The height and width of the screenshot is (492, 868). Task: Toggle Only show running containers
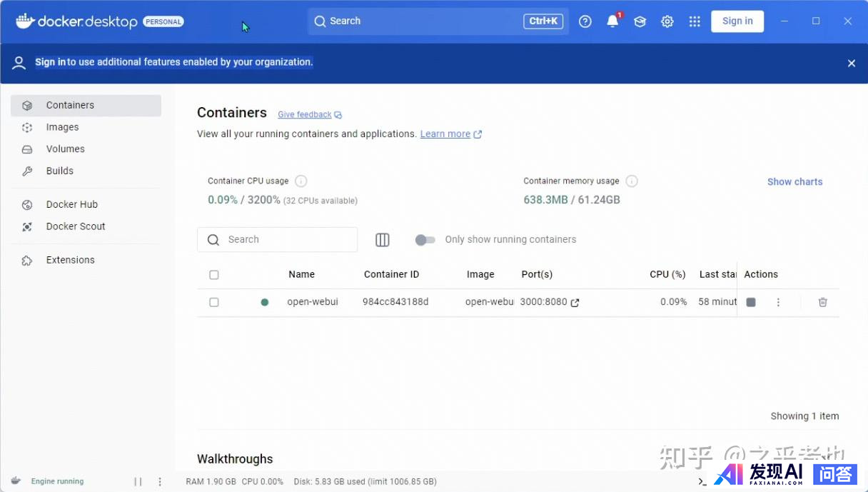(x=425, y=240)
